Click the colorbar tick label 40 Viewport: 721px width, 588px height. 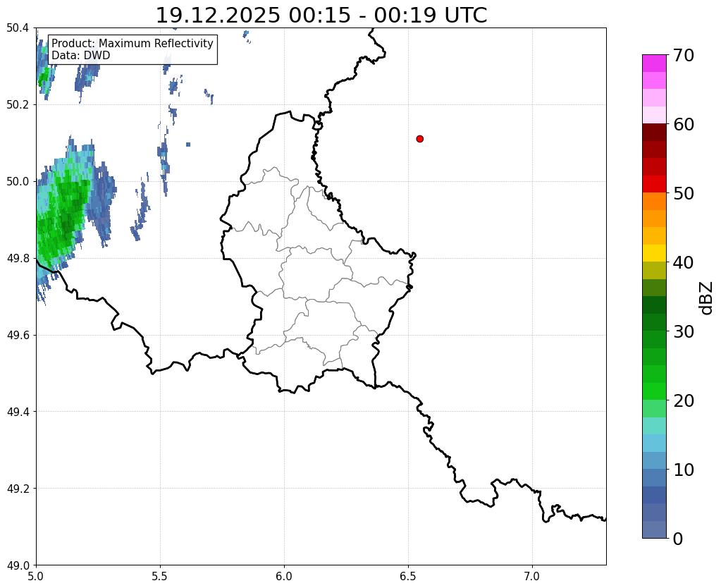[x=683, y=262]
